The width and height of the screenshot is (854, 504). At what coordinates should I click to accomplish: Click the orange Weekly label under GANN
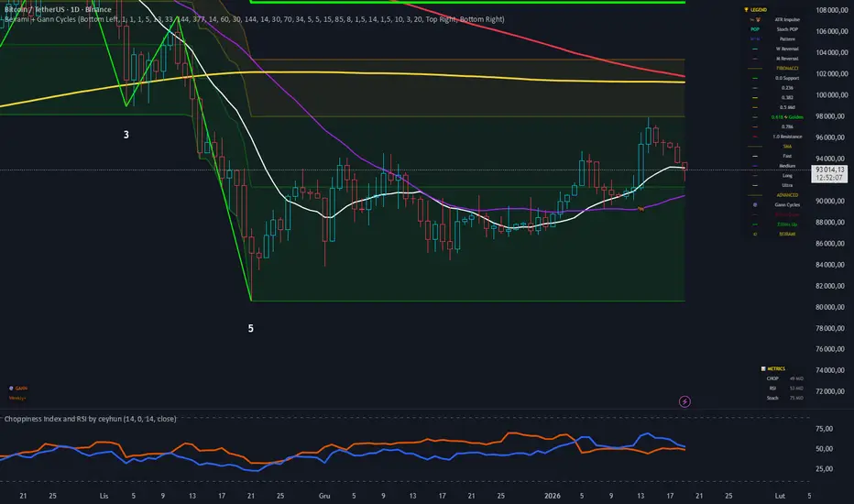coord(17,399)
